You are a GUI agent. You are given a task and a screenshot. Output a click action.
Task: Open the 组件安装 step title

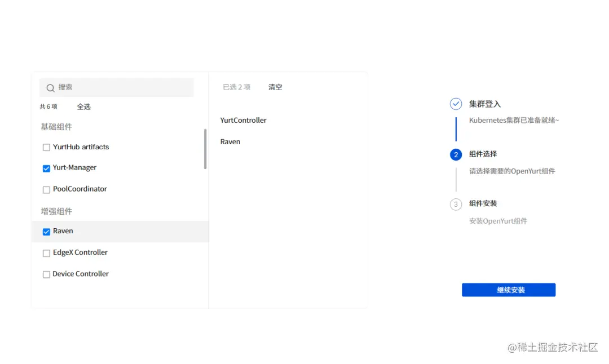pyautogui.click(x=483, y=204)
